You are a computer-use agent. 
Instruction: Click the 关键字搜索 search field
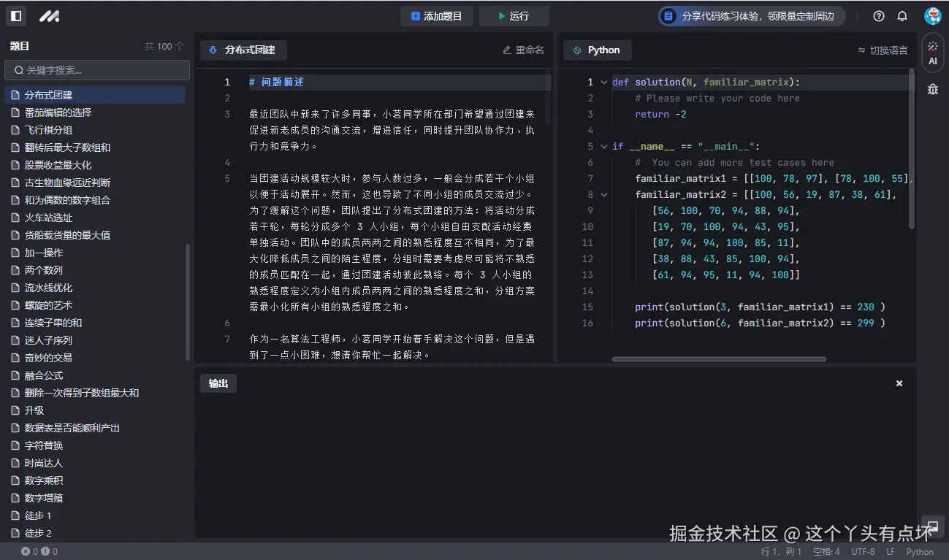click(97, 70)
